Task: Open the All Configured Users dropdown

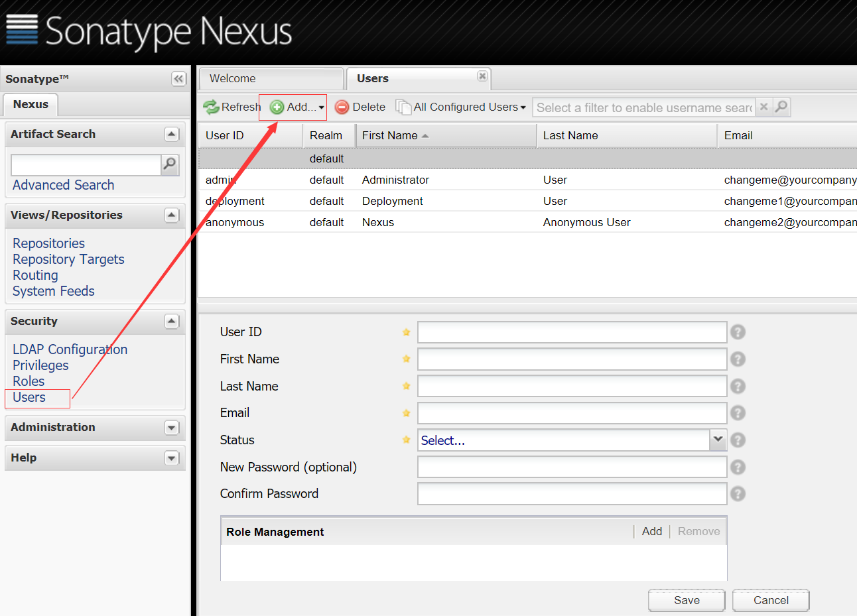Action: click(x=461, y=107)
